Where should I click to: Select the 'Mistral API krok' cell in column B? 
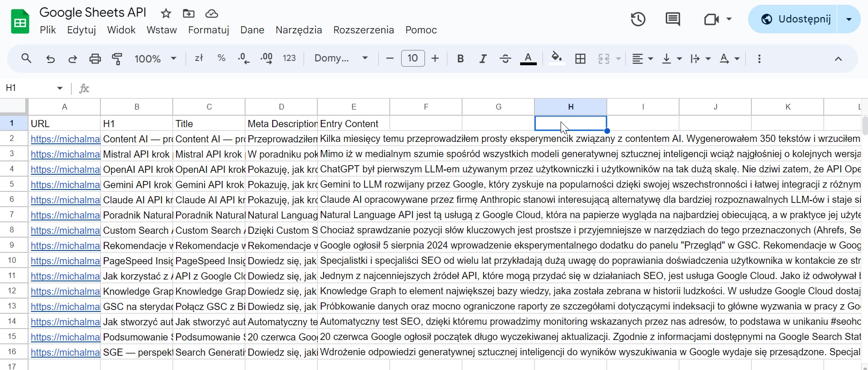pyautogui.click(x=137, y=154)
